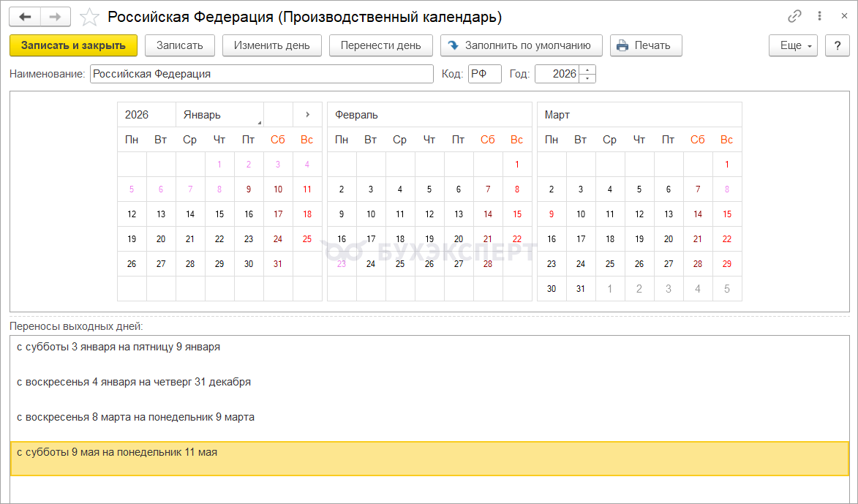
Task: Close the calendar form with X
Action: pos(844,16)
